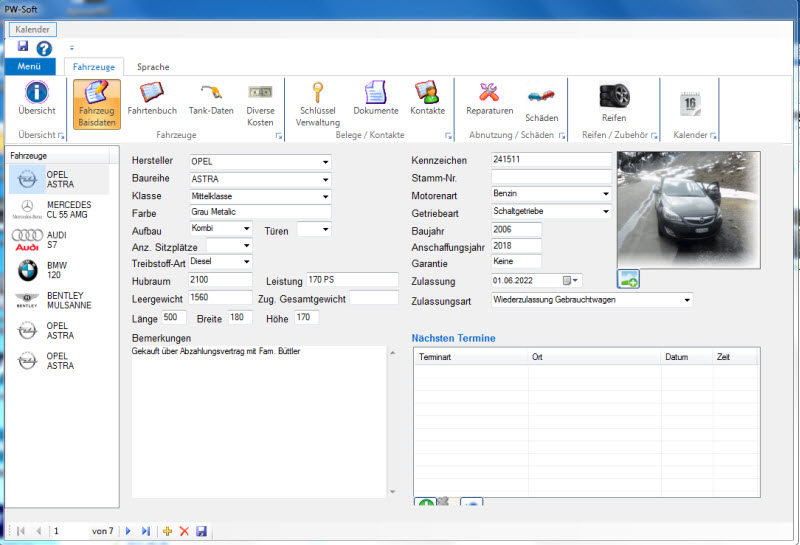800x545 pixels.
Task: Switch to the Sprache tab
Action: 153,67
